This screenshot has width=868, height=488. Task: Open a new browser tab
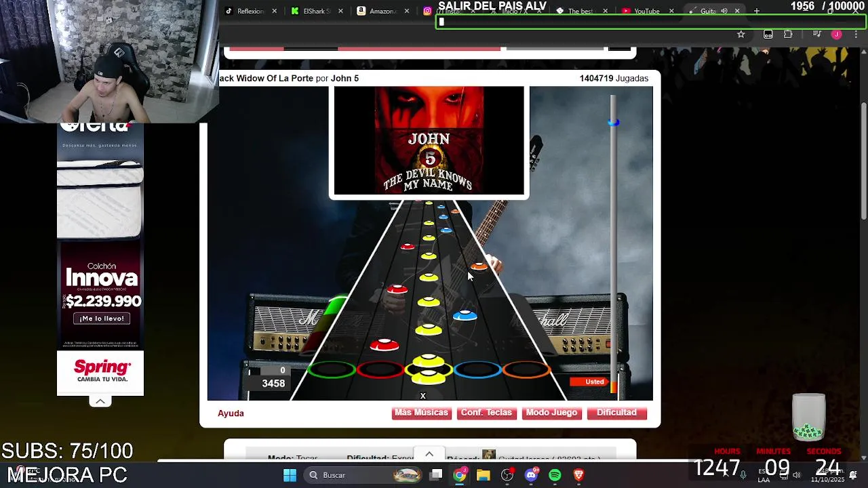pyautogui.click(x=757, y=11)
